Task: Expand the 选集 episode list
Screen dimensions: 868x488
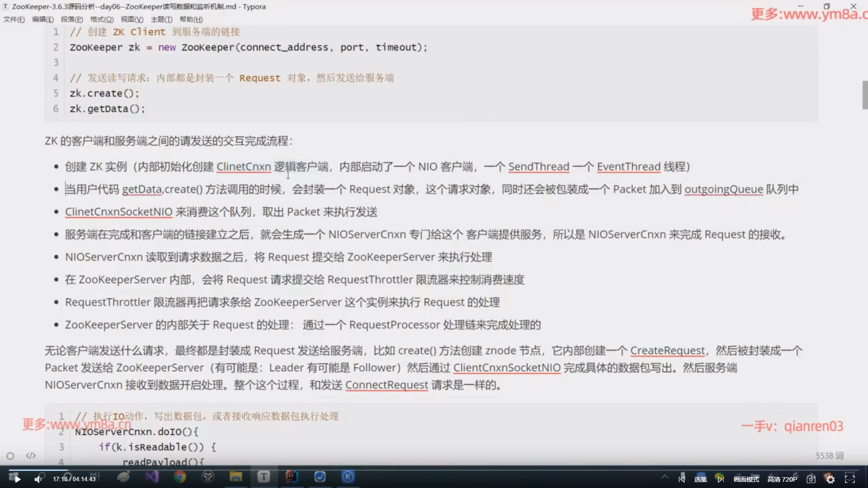Action: 700,479
